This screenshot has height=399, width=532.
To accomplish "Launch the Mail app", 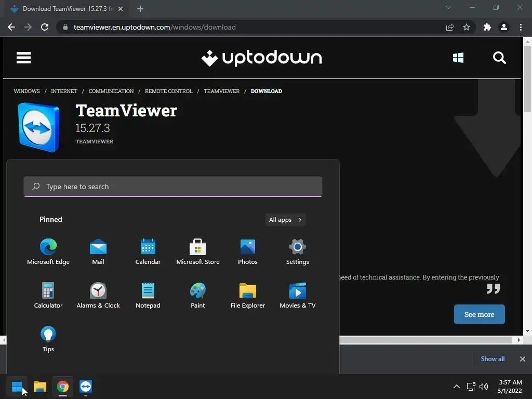I will coord(98,251).
